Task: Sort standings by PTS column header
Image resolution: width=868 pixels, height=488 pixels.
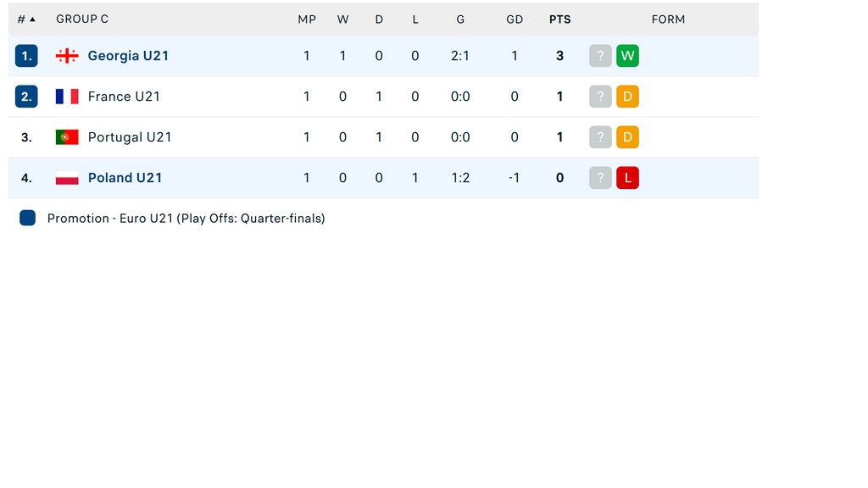Action: click(x=559, y=19)
